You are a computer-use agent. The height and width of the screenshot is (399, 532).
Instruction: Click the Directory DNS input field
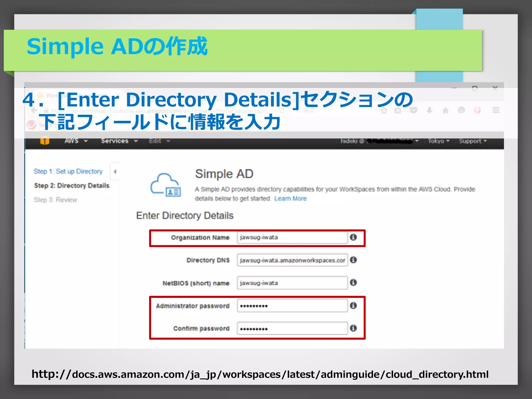292,260
